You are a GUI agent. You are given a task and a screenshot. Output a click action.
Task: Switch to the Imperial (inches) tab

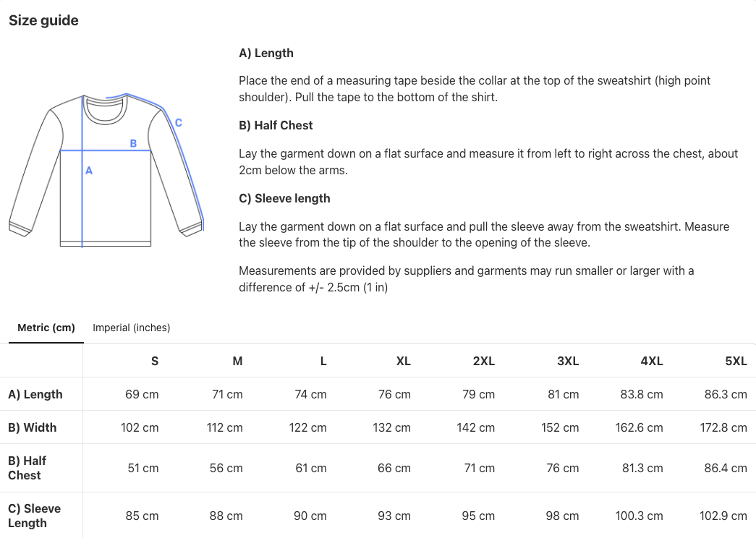pos(131,328)
